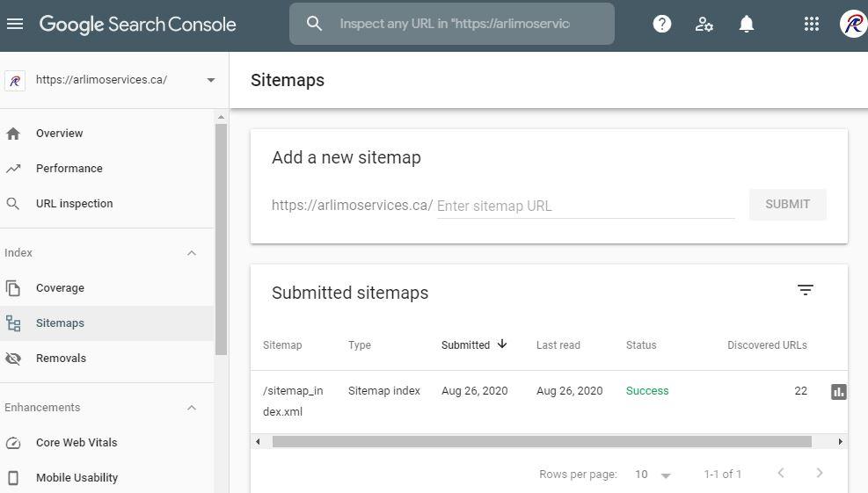
Task: Click the Sitemap column header
Action: pos(282,345)
